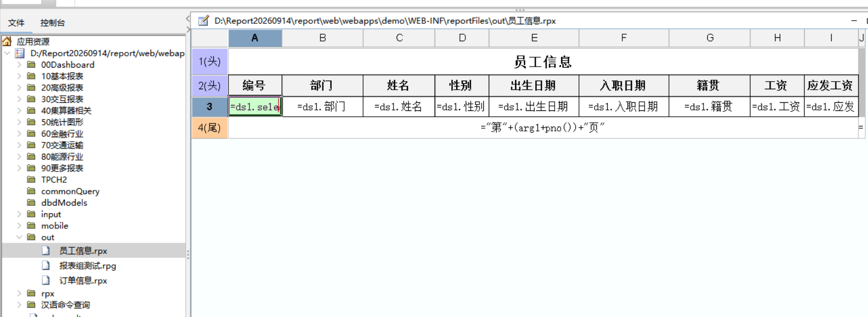Select the =ds1.姓名 cell
The image size is (868, 317).
pyautogui.click(x=399, y=107)
